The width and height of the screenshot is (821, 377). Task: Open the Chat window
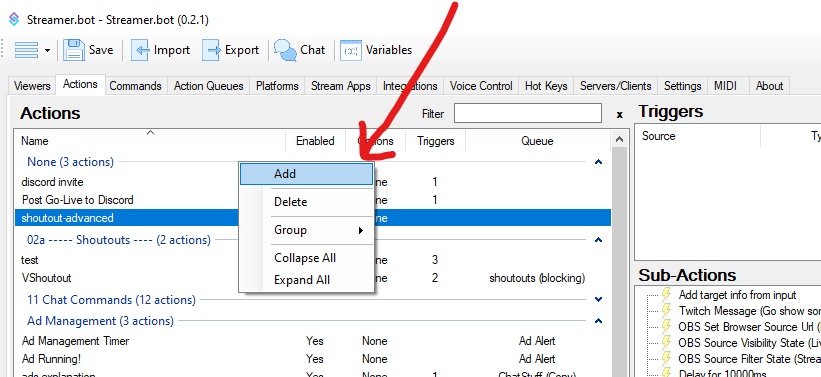[x=299, y=50]
